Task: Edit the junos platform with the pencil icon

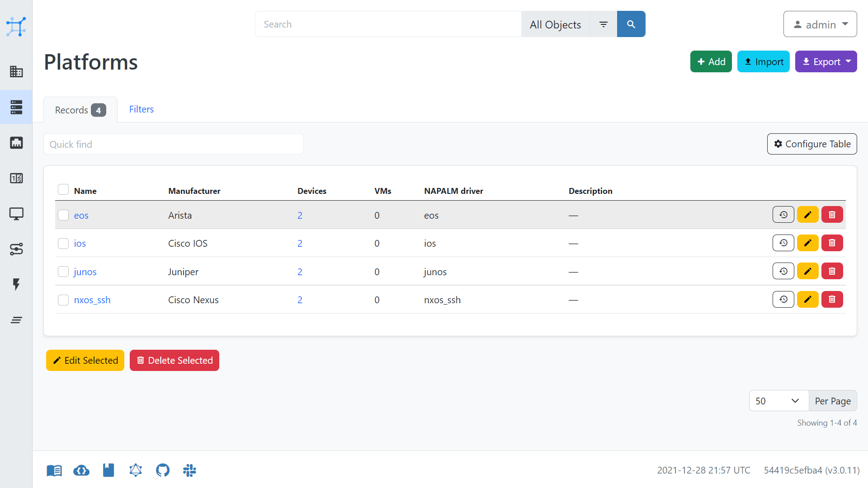Action: (x=808, y=271)
